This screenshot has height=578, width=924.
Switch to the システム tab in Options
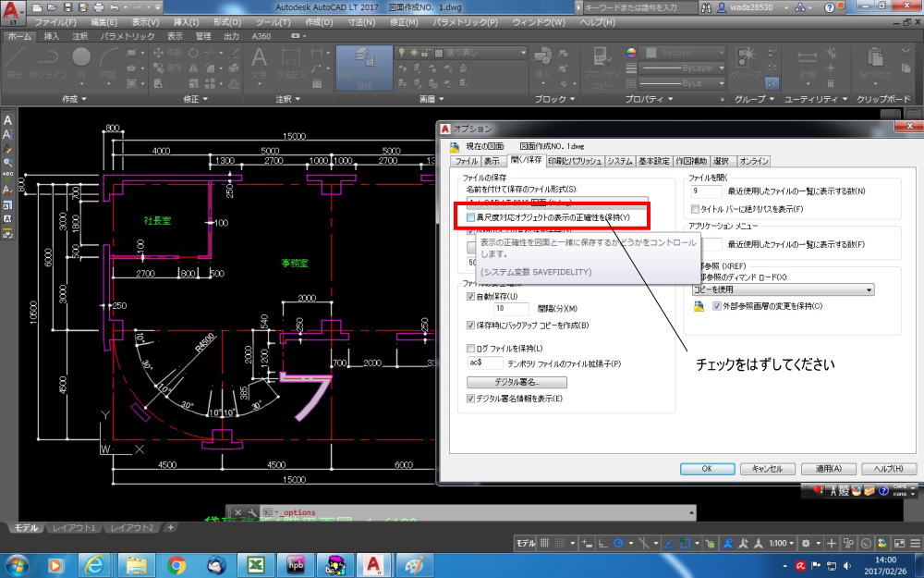click(x=620, y=161)
